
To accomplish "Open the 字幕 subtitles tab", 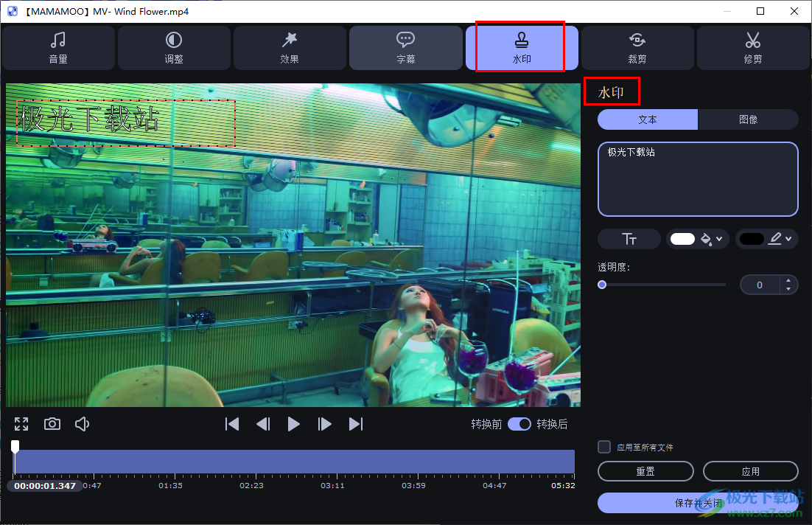I will 405,48.
